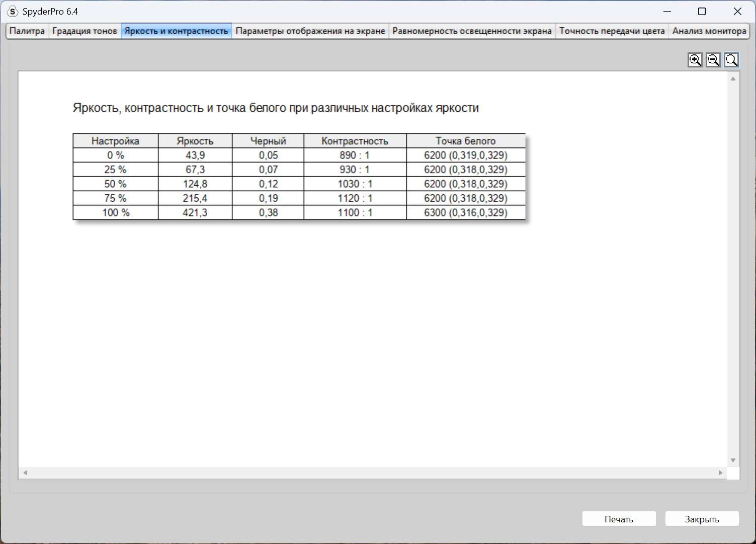Click the brightness value 124,8
Screen dimensions: 756x544
pos(195,184)
